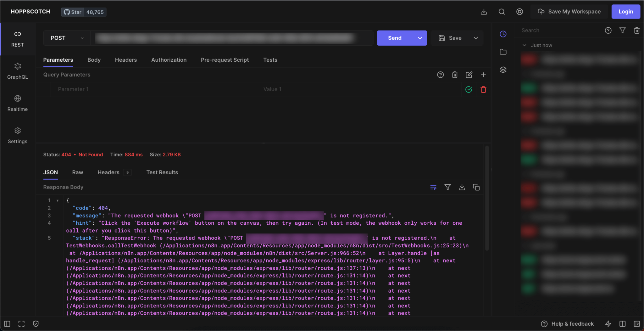The height and width of the screenshot is (331, 644).
Task: Click the Login button
Action: click(x=625, y=12)
